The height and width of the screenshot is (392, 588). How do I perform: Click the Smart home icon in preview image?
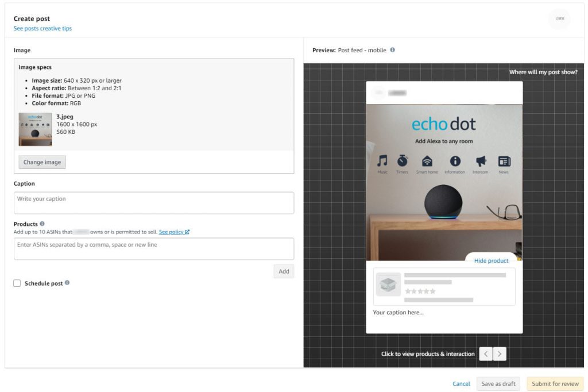[x=427, y=161]
